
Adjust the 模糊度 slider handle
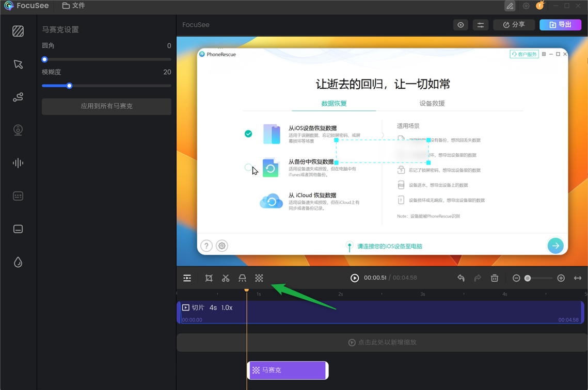(x=69, y=86)
